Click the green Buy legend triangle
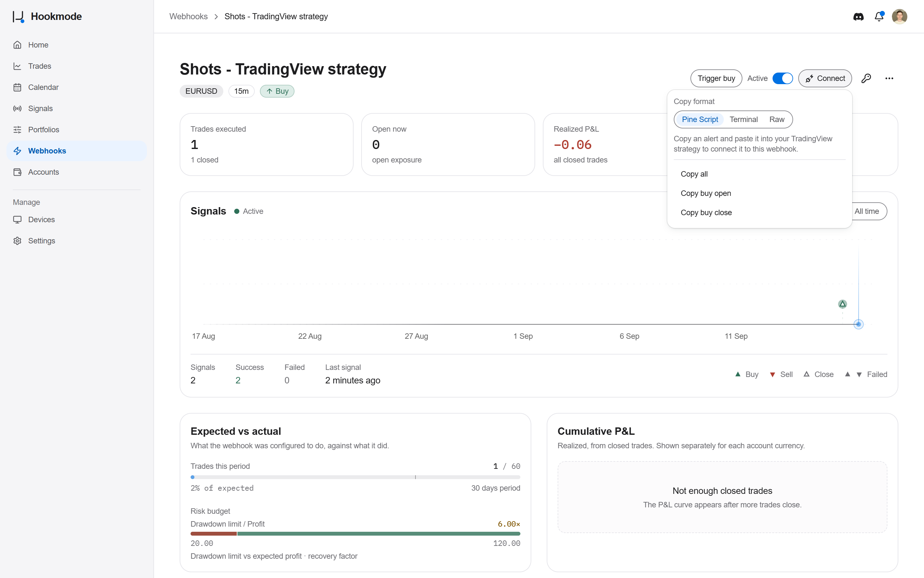This screenshot has width=924, height=578. click(738, 374)
